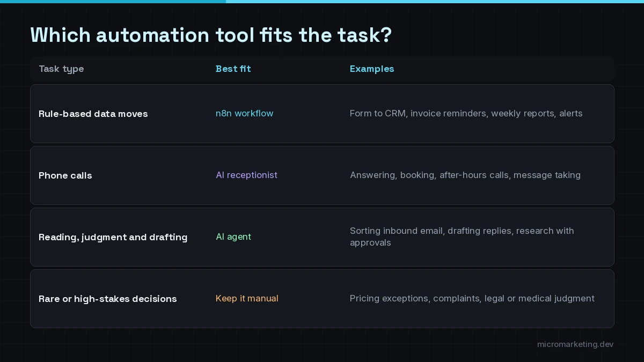This screenshot has width=644, height=362.
Task: Select the 'AI receptionist' cell
Action: tap(246, 175)
